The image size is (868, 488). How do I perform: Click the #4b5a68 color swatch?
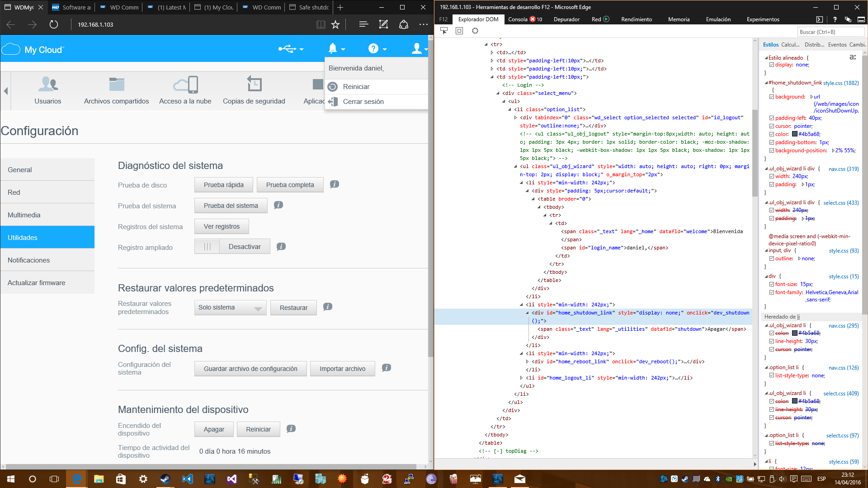point(794,134)
